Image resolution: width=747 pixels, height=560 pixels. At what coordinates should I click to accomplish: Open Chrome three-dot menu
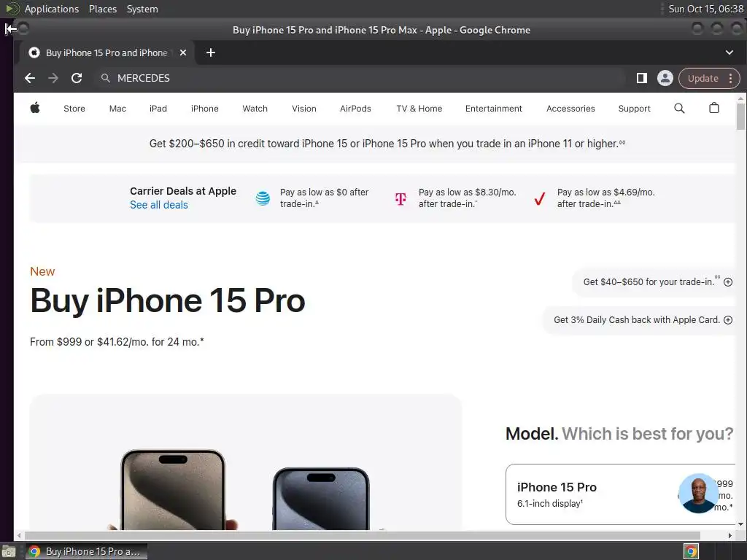point(731,78)
